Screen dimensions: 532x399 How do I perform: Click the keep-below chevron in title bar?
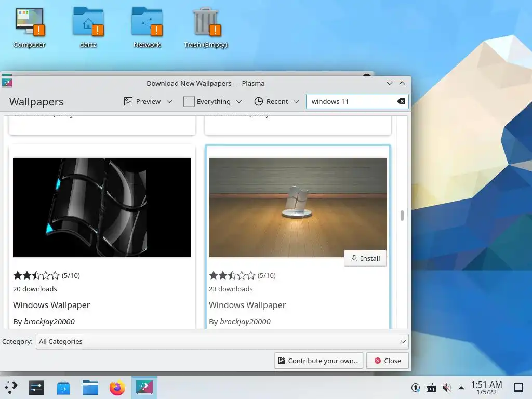(390, 83)
